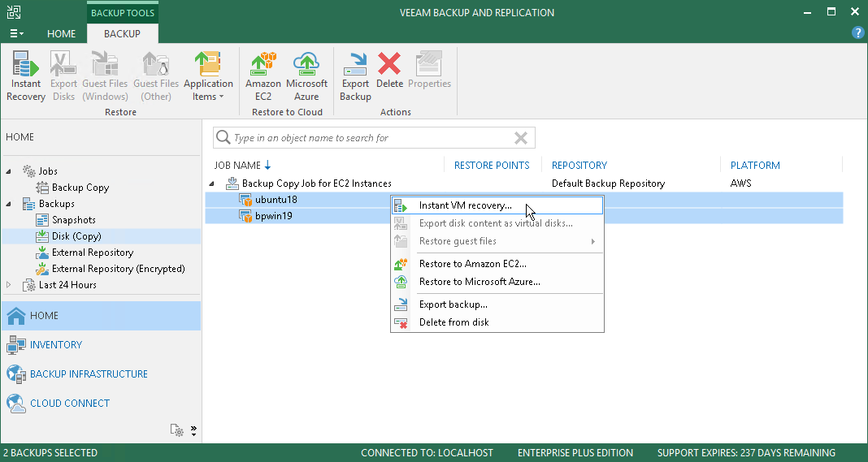Viewport: 868px width, 462px height.
Task: Choose Delete from disk menu item
Action: tap(497, 322)
